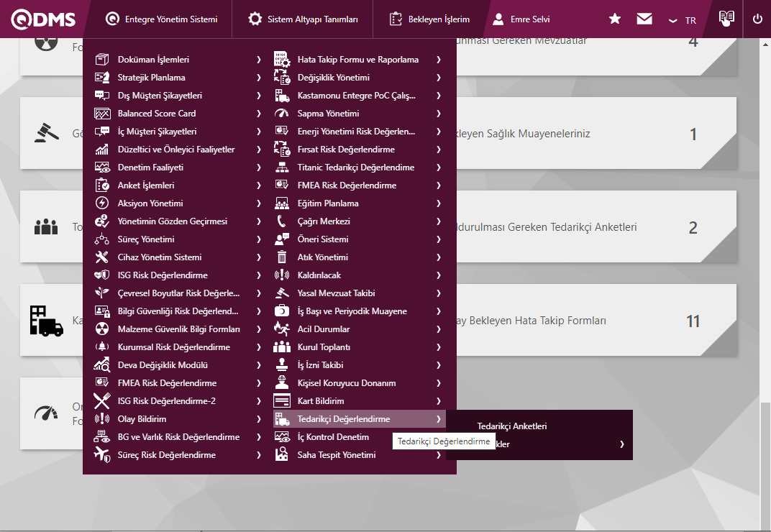Image resolution: width=771 pixels, height=532 pixels.
Task: Expand the Eğitim Planlama submenu arrow
Action: 438,203
